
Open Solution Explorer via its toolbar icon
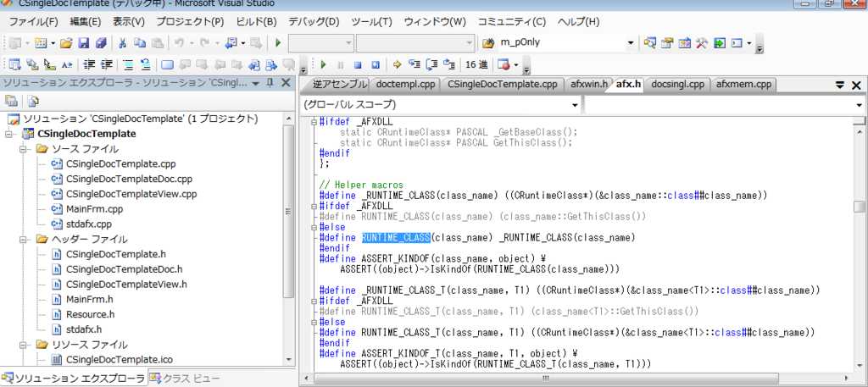coord(650,42)
